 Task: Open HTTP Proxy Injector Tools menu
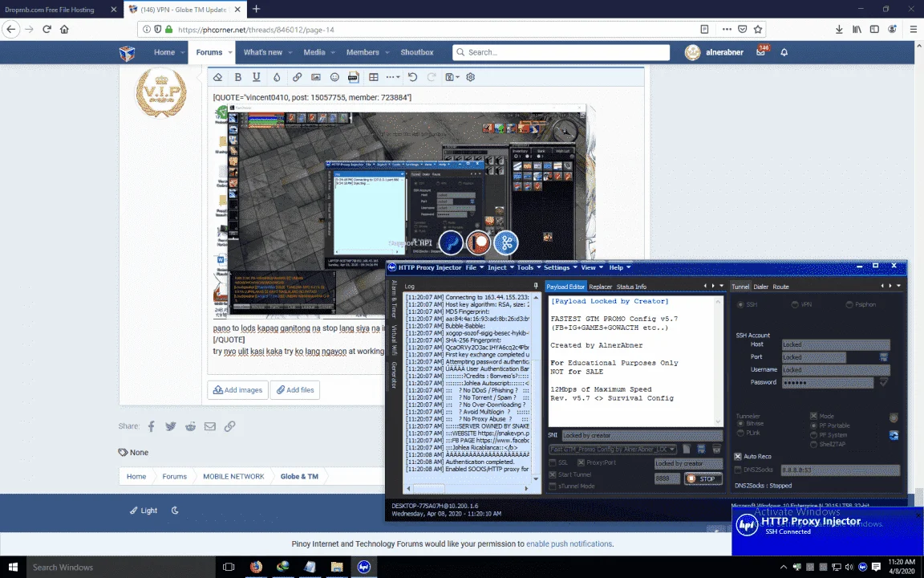coord(529,268)
